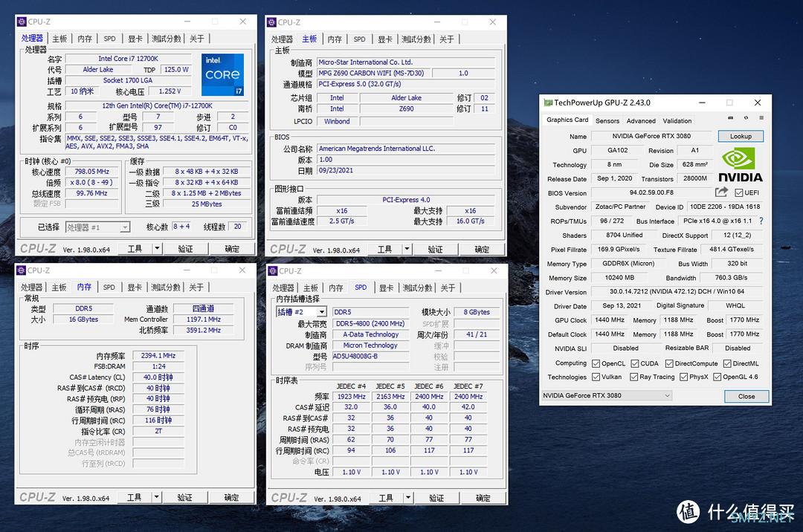Screen dimensions: 803x532
Task: Click the GPU-Z title bar app icon
Action: click(x=548, y=103)
